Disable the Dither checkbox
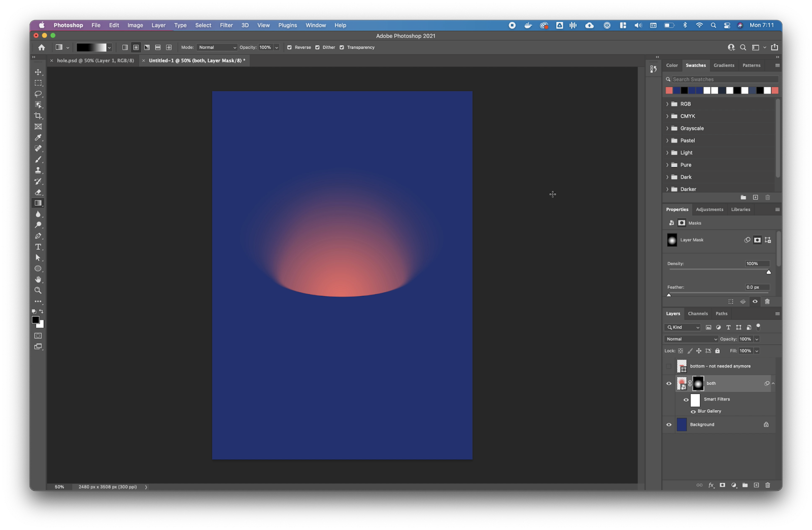 [317, 48]
